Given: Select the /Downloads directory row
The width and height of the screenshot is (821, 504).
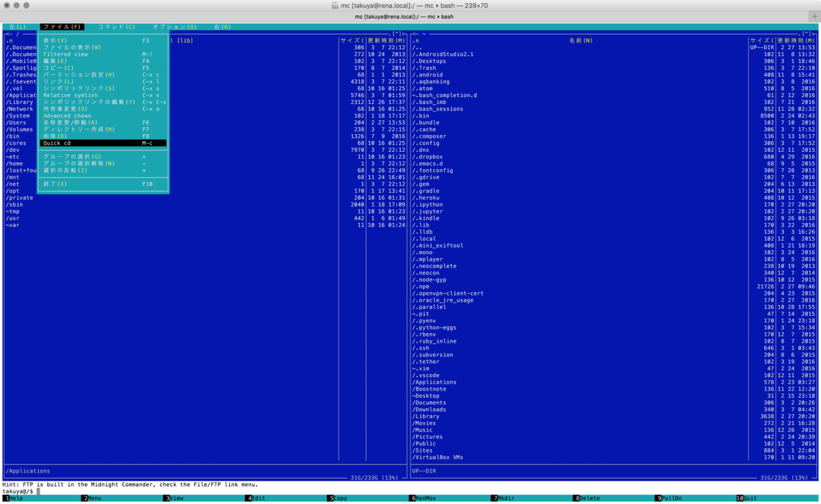Looking at the screenshot, I should pos(614,410).
